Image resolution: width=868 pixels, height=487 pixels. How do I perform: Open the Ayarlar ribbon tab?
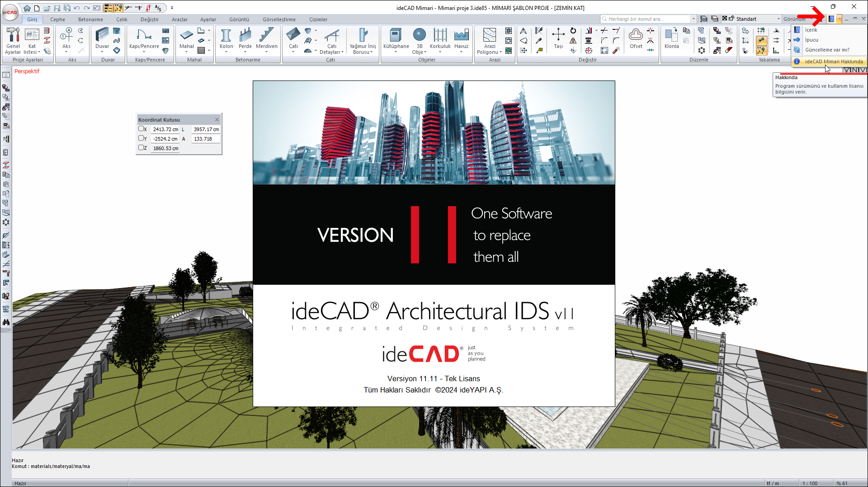[x=208, y=19]
